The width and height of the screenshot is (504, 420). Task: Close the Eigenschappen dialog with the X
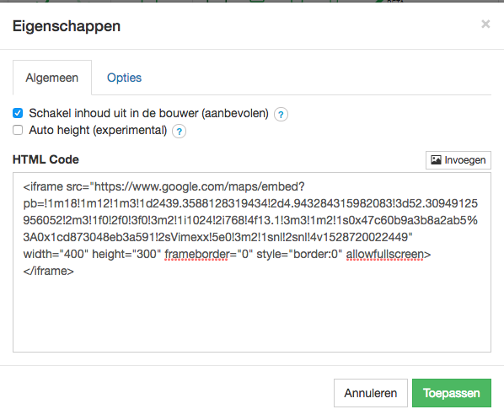pos(485,24)
